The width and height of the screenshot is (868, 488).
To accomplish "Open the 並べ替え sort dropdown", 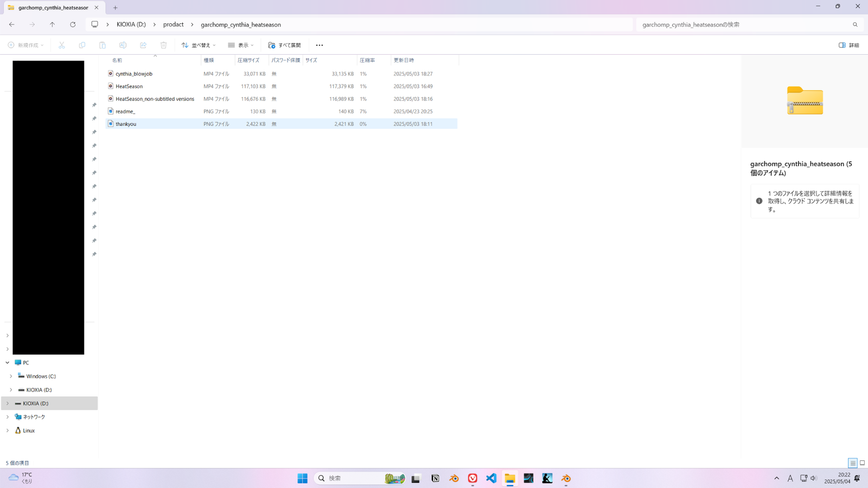I will coord(199,45).
